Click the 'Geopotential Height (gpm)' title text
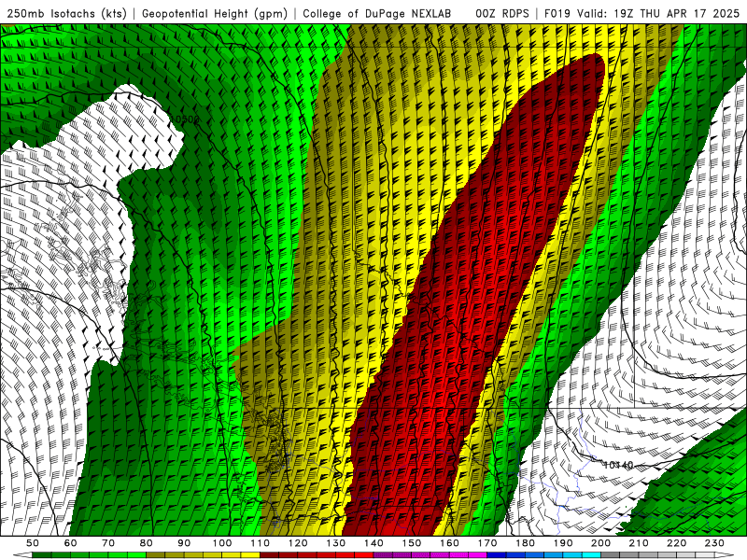 click(x=215, y=14)
